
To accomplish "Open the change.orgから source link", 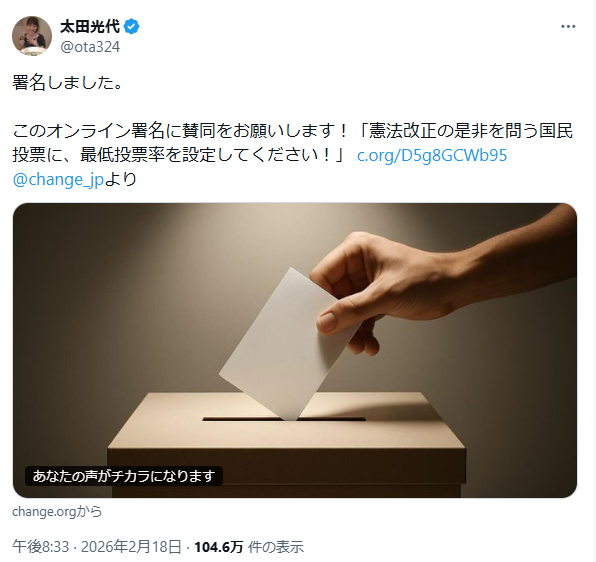I will click(x=57, y=511).
